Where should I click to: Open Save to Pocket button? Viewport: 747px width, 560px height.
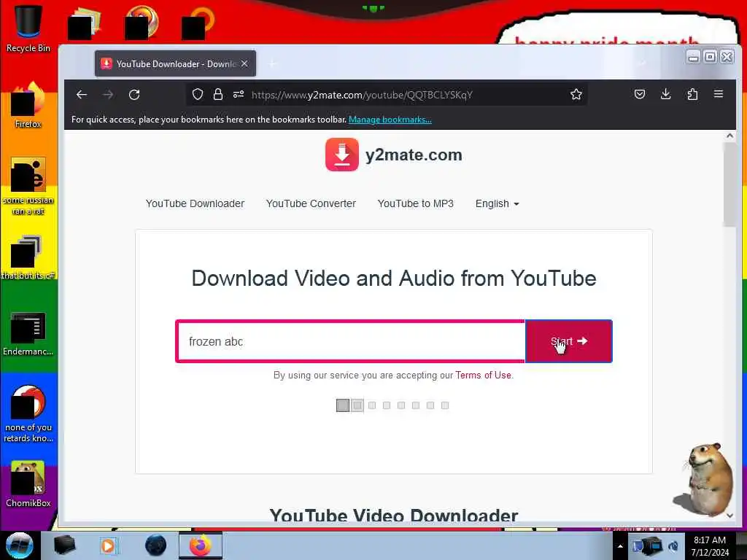coord(640,94)
